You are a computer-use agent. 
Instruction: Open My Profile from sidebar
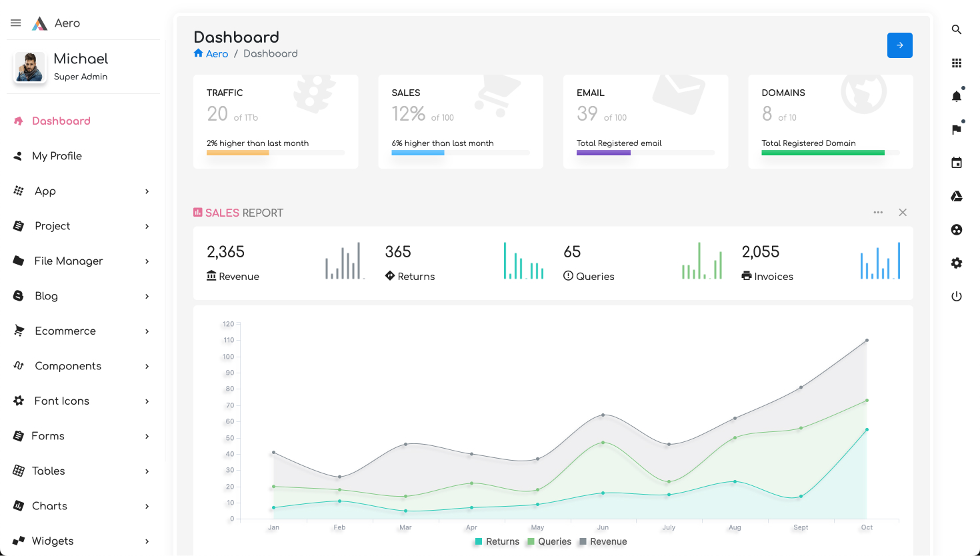(57, 156)
